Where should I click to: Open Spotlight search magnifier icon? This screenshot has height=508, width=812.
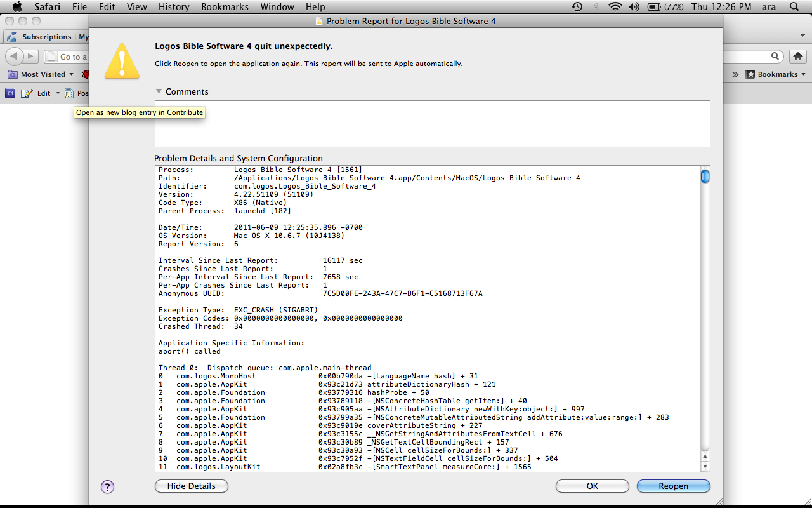[x=795, y=7]
